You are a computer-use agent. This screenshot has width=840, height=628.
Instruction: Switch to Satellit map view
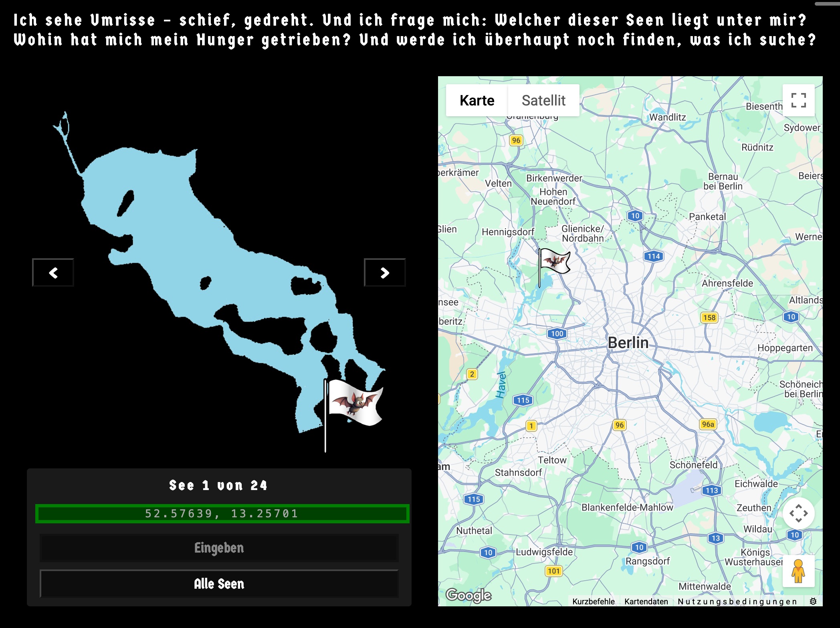543,100
